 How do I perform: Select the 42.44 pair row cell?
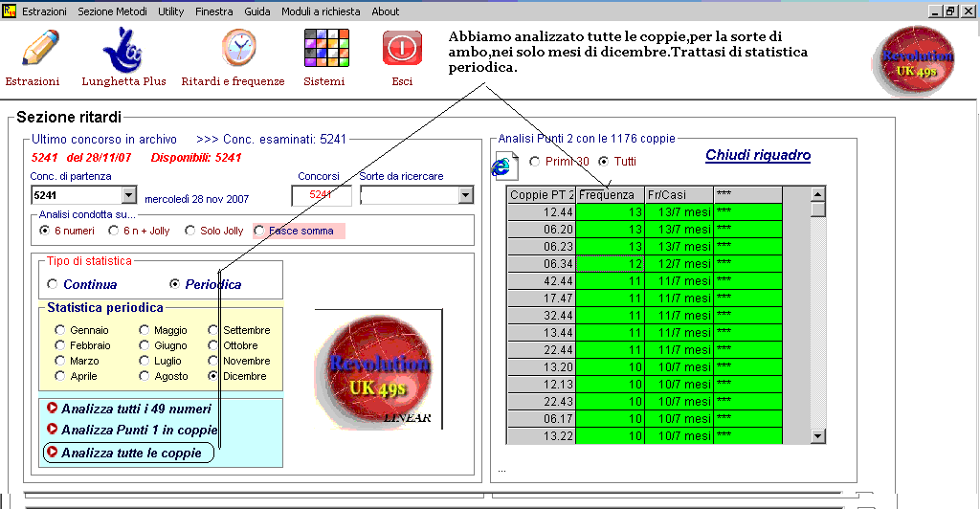click(542, 281)
